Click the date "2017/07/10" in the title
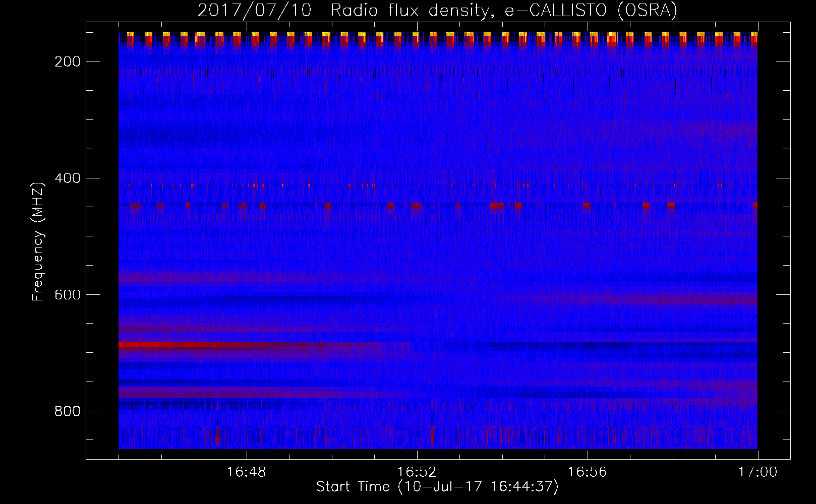 point(255,11)
